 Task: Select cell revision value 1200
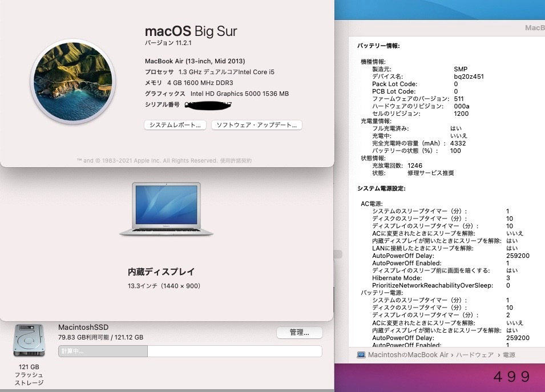[461, 114]
